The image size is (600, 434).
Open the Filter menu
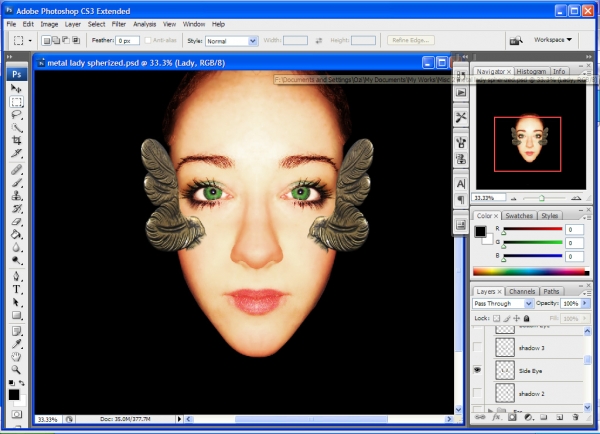click(x=119, y=24)
